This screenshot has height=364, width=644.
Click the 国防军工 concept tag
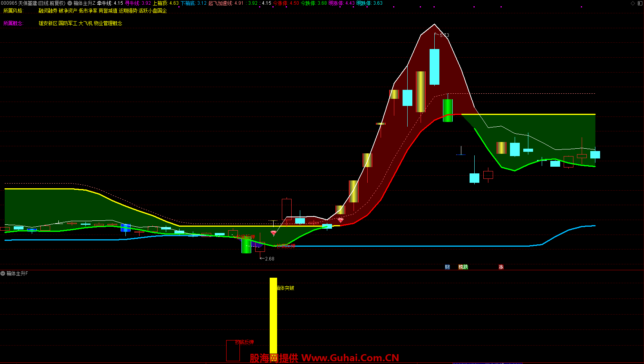pos(68,24)
